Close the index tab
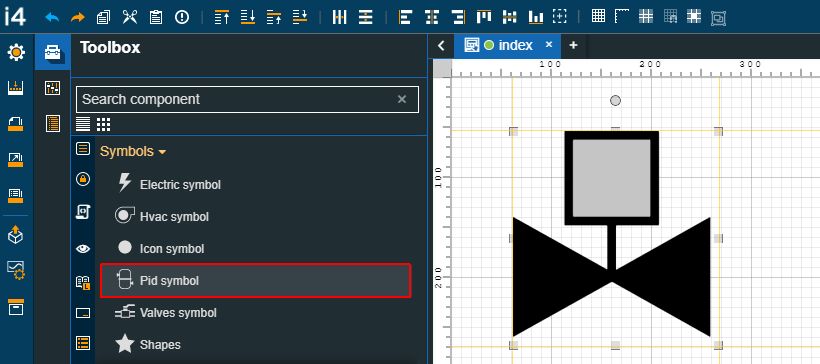 pyautogui.click(x=549, y=45)
